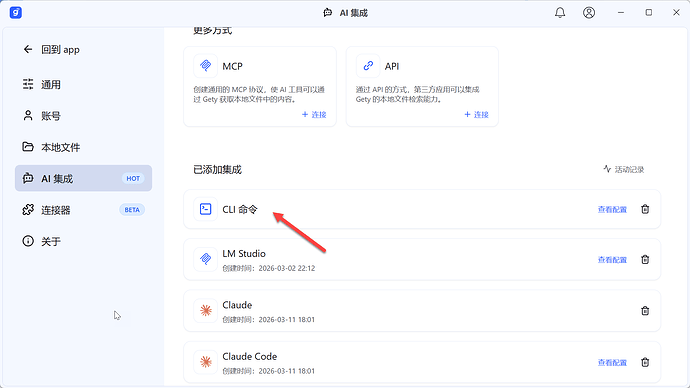Viewport: 690px width, 388px height.
Task: Click the 连接器 puzzle icon
Action: coord(28,210)
